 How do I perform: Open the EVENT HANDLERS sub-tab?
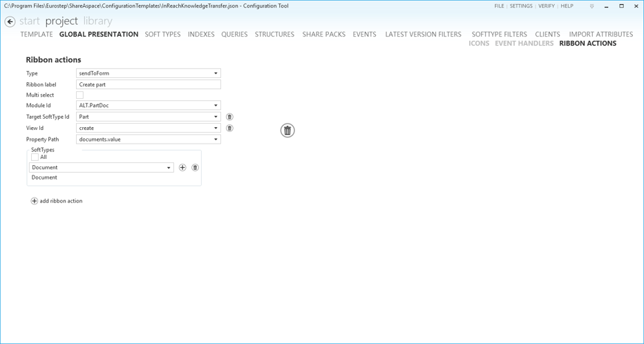(524, 44)
